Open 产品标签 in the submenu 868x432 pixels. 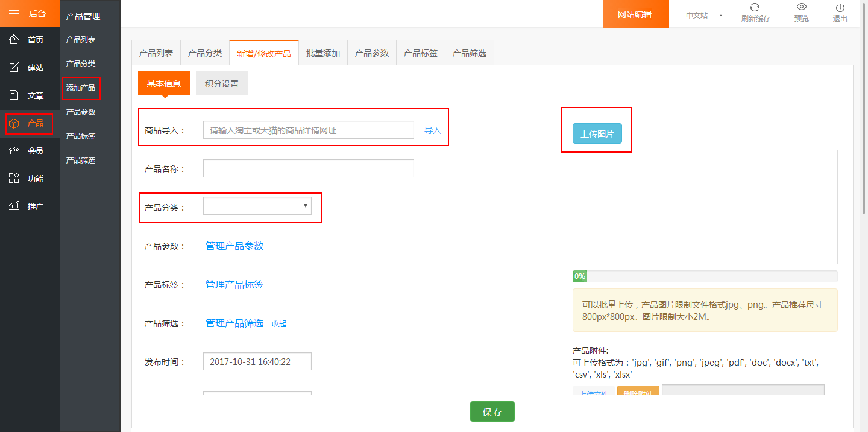81,136
